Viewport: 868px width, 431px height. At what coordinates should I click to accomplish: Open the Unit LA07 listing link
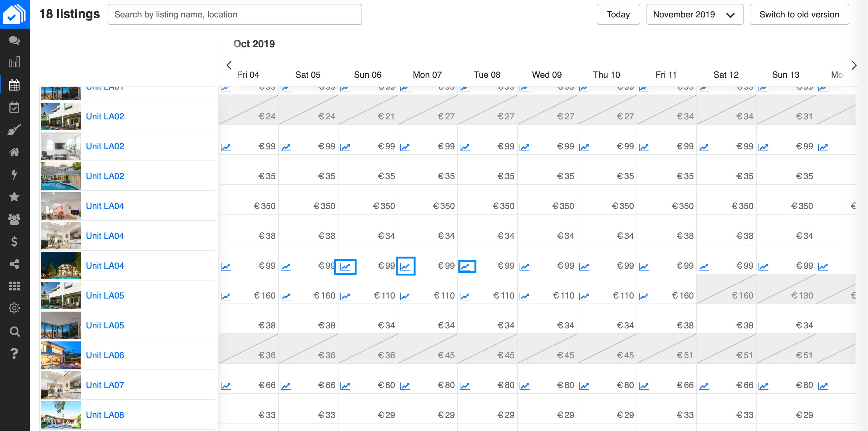105,385
